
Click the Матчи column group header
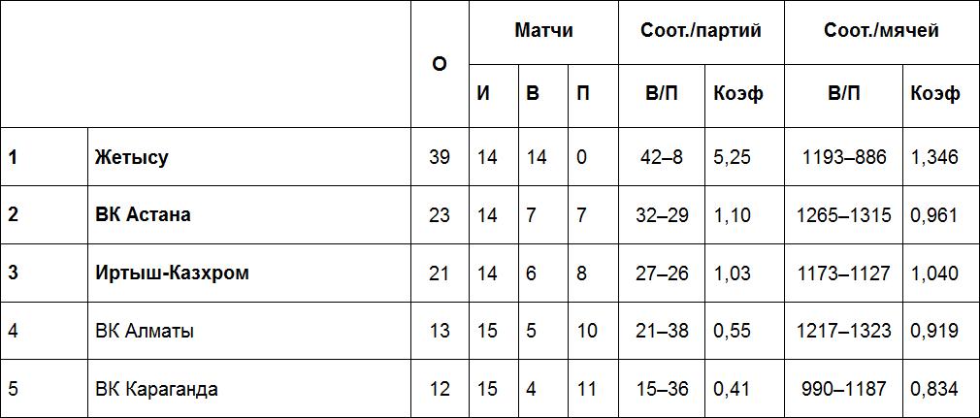(543, 31)
